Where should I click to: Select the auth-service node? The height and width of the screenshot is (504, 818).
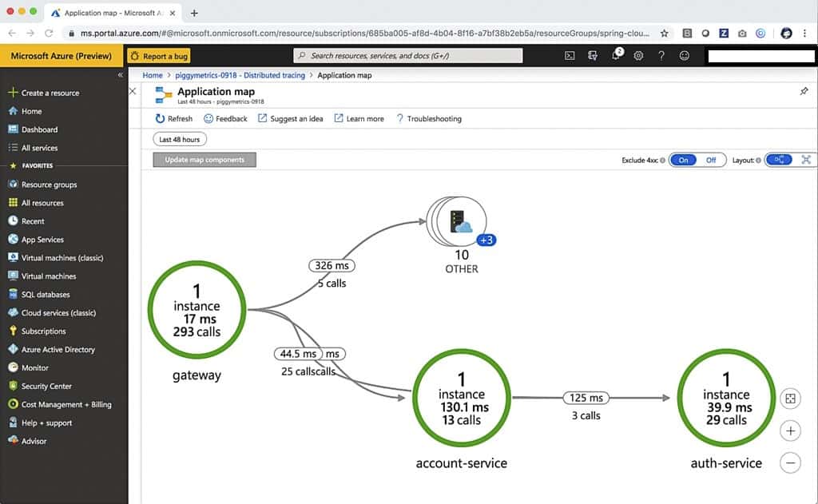[x=726, y=398]
